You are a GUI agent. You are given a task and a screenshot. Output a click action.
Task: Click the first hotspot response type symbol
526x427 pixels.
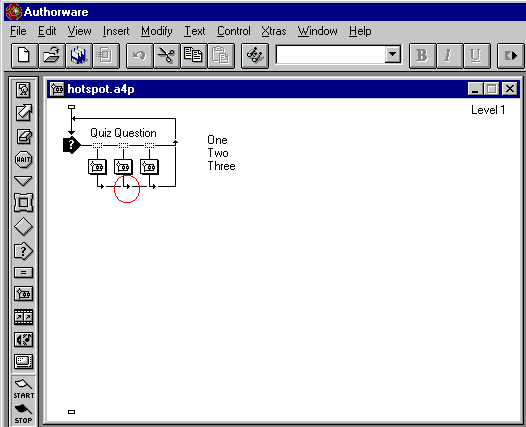coord(97,145)
